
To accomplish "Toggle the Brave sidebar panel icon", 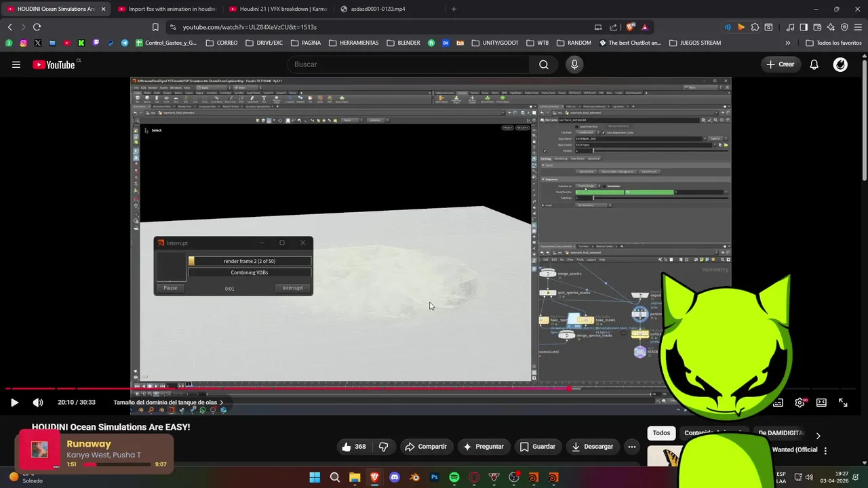I will (804, 27).
